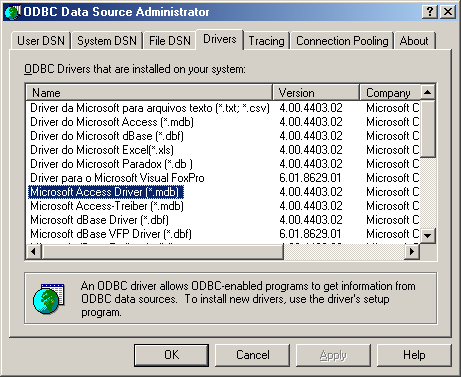Image resolution: width=461 pixels, height=377 pixels.
Task: Select Microsoft dBase Driver (*.dbf)
Action: (x=99, y=220)
